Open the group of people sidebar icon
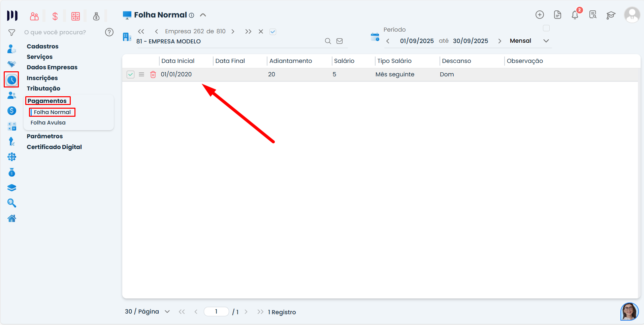644x325 pixels. (12, 96)
